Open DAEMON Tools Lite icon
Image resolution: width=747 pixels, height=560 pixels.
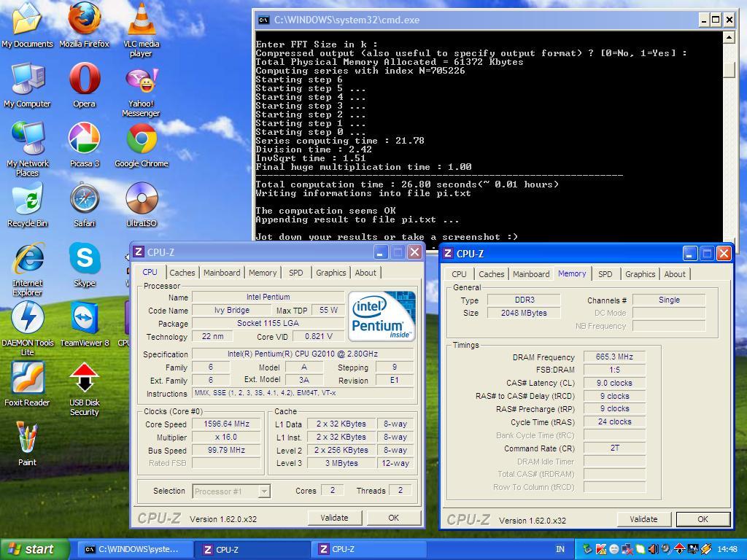click(27, 329)
